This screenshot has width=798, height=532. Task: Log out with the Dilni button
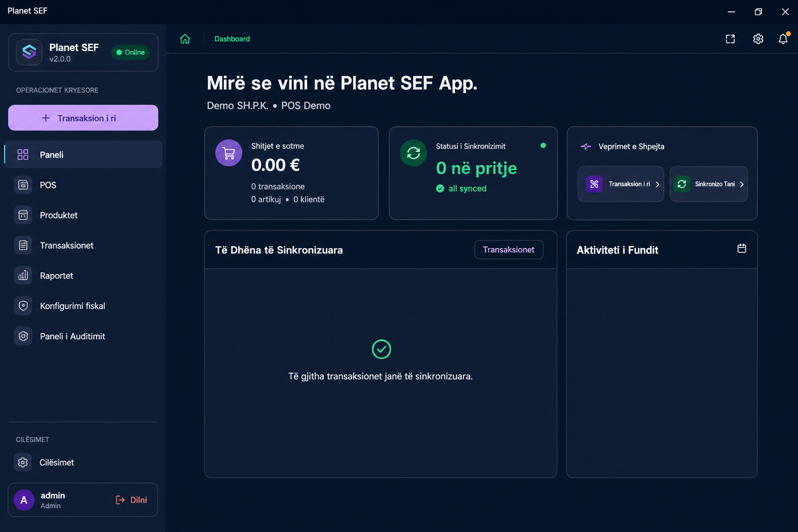(x=131, y=500)
